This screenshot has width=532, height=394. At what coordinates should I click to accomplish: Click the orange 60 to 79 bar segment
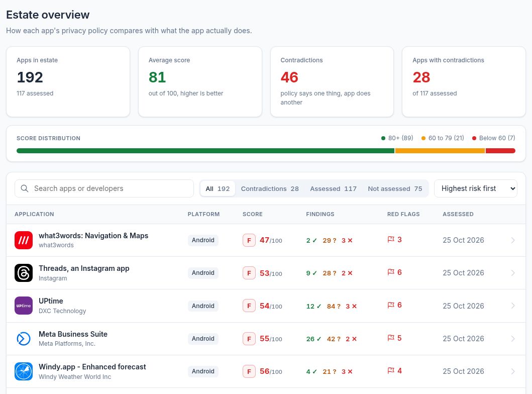pyautogui.click(x=440, y=151)
